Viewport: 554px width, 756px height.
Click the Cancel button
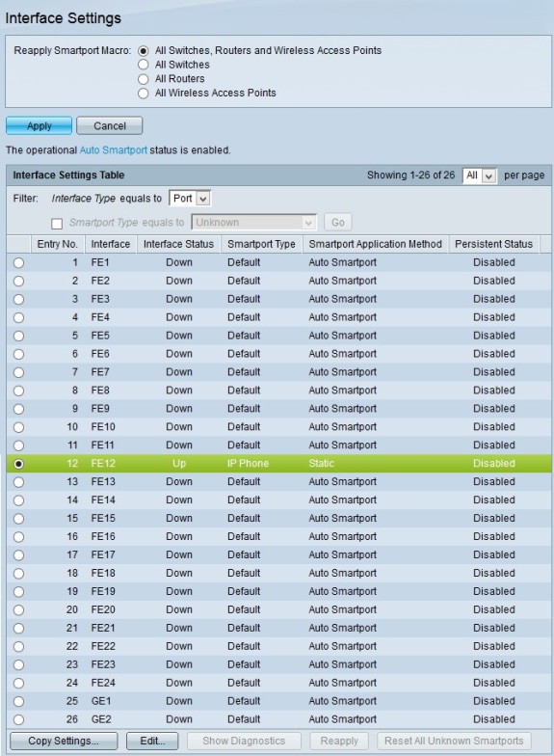pyautogui.click(x=110, y=125)
